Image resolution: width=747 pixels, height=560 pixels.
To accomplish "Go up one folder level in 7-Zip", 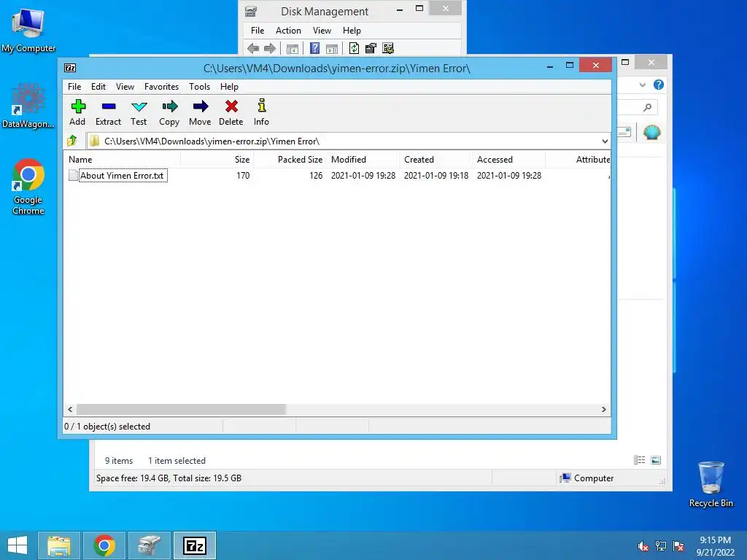I will (72, 141).
